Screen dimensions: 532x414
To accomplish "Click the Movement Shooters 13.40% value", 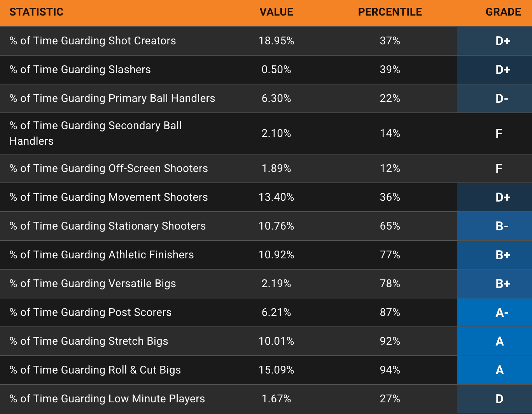I will (276, 197).
